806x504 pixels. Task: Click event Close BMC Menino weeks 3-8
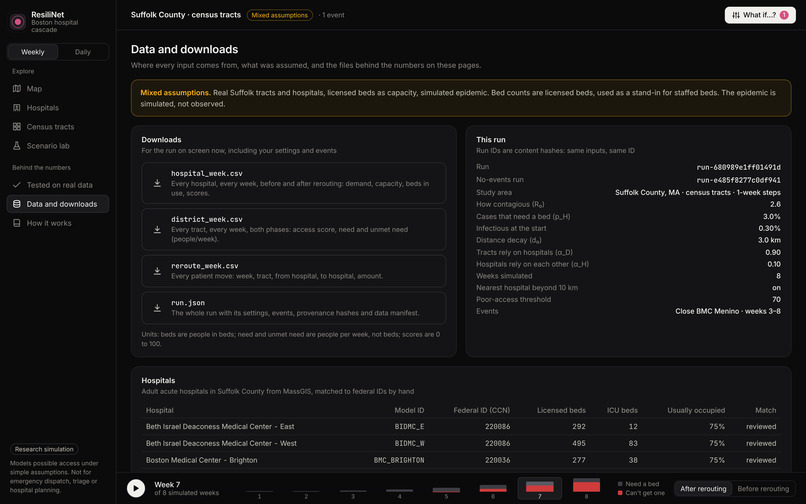point(728,311)
